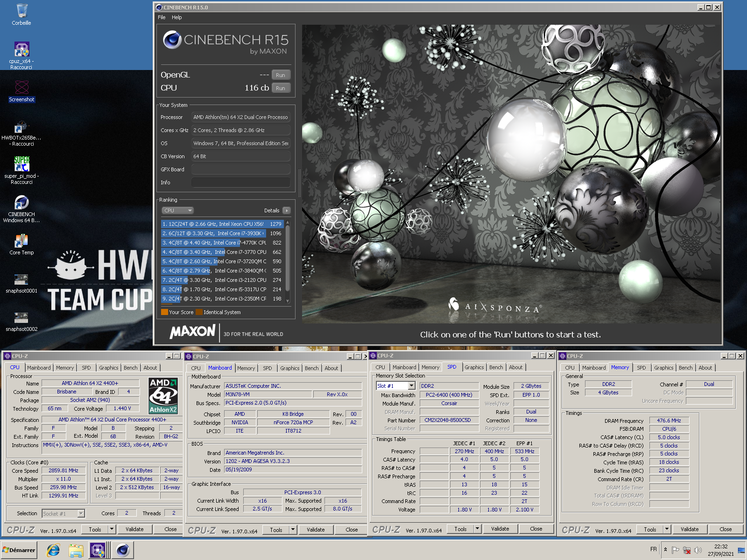Select the cpuz_x64 shortcut on desktop
This screenshot has height=560, width=747.
point(21,55)
